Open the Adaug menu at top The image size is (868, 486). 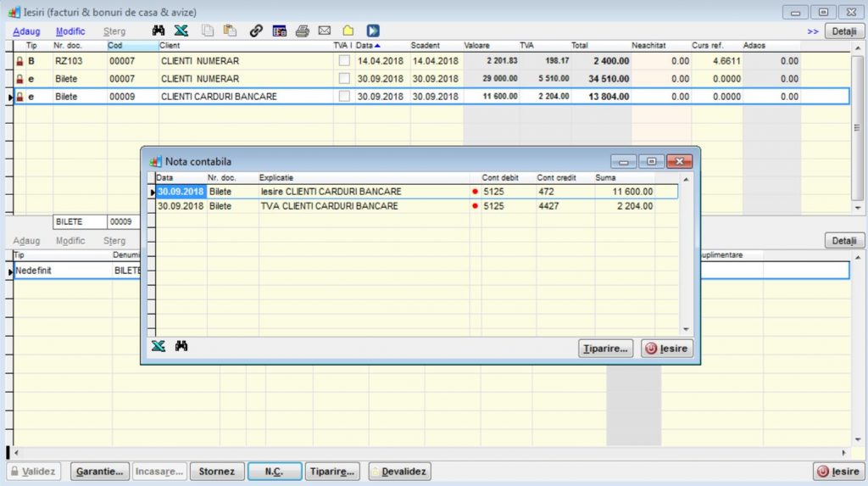[26, 31]
